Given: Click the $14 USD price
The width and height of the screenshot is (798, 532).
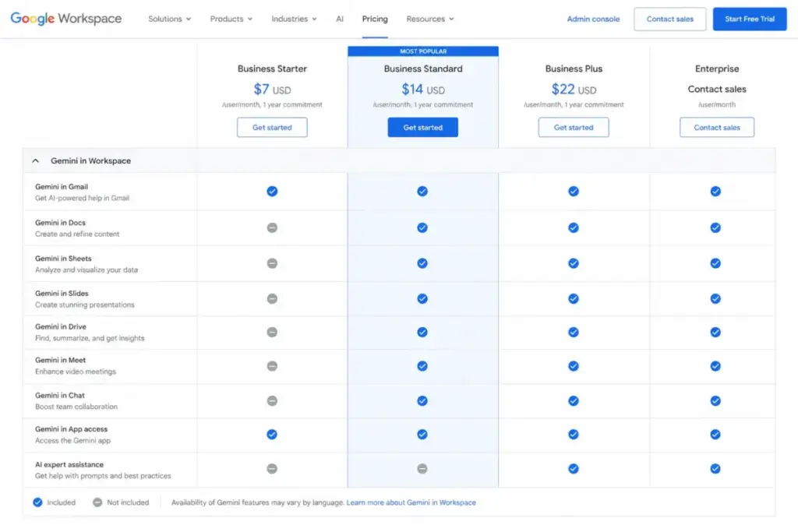Looking at the screenshot, I should (423, 90).
